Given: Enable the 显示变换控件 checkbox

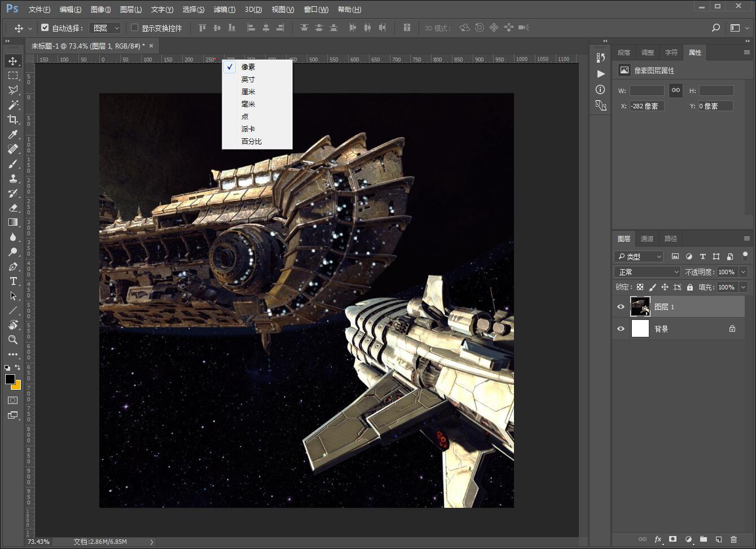Looking at the screenshot, I should (x=134, y=28).
